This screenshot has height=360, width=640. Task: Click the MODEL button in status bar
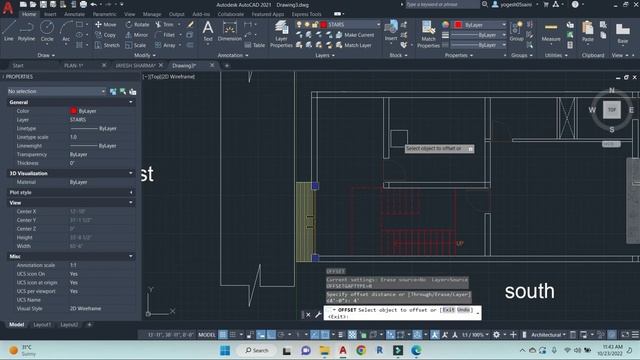207,335
